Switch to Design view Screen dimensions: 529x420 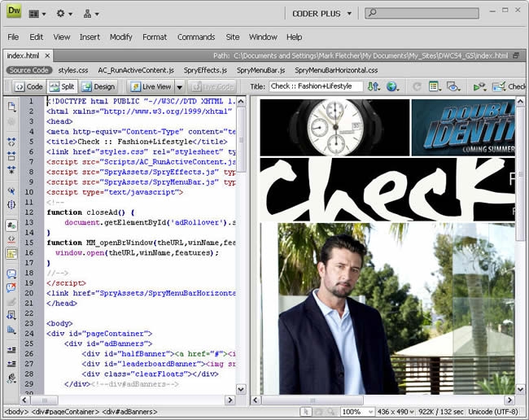[x=98, y=87]
